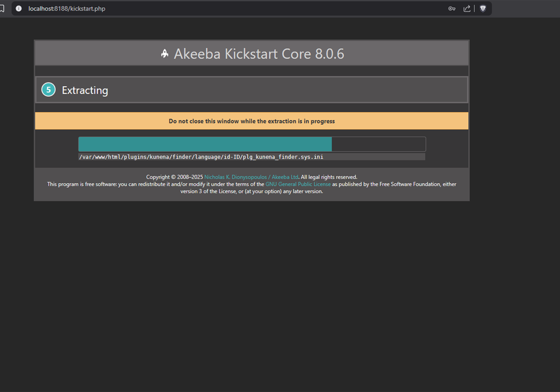
Task: Select the plg_kunena_finder.sys.ini file path text
Action: pos(200,157)
